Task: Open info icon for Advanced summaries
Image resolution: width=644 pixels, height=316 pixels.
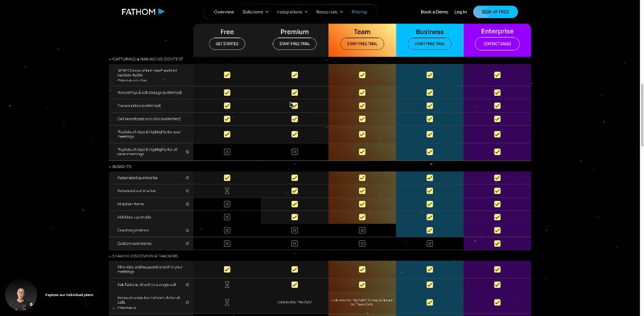Action: tap(187, 191)
